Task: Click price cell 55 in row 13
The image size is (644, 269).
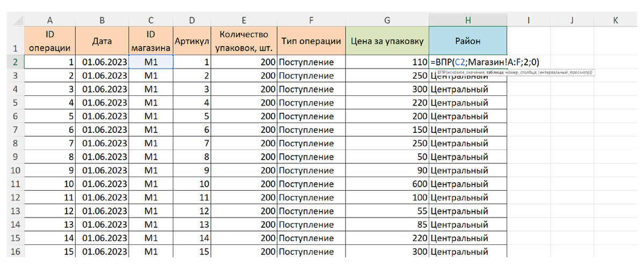Action: click(x=387, y=211)
